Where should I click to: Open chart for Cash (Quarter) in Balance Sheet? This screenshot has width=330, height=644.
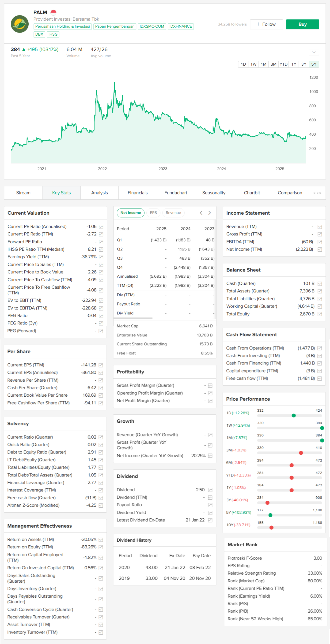[320, 284]
